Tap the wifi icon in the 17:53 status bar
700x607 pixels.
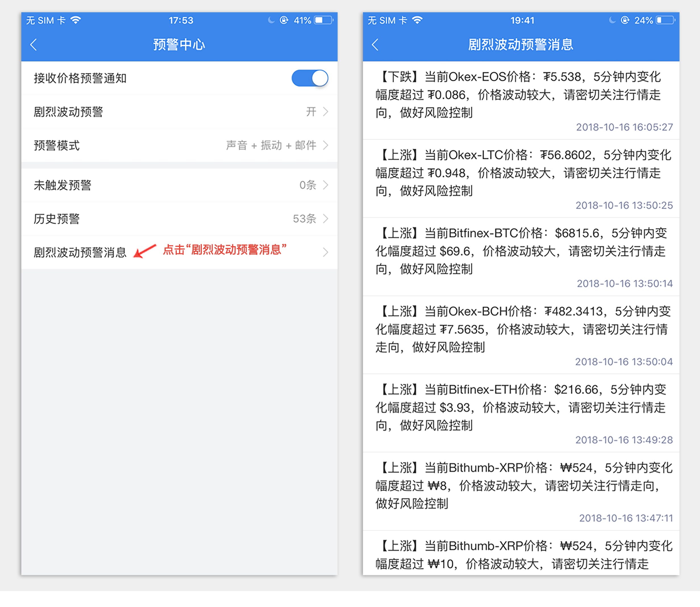click(76, 20)
